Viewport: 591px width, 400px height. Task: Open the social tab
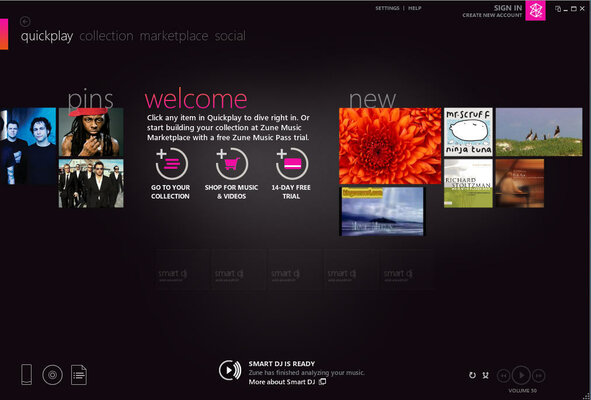coord(230,36)
